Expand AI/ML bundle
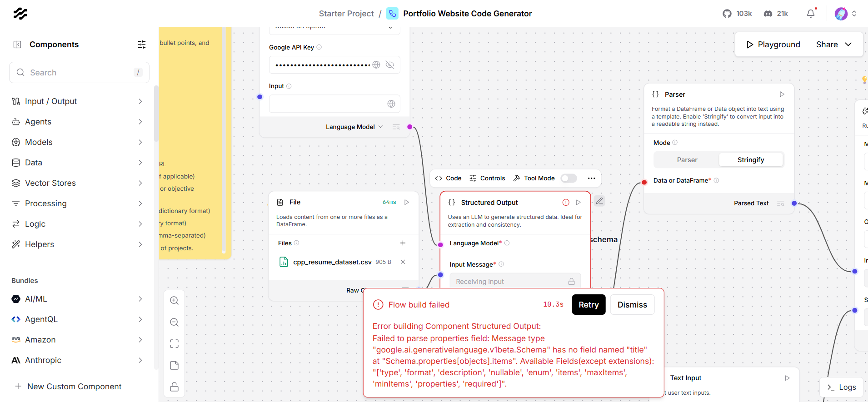 (x=77, y=299)
